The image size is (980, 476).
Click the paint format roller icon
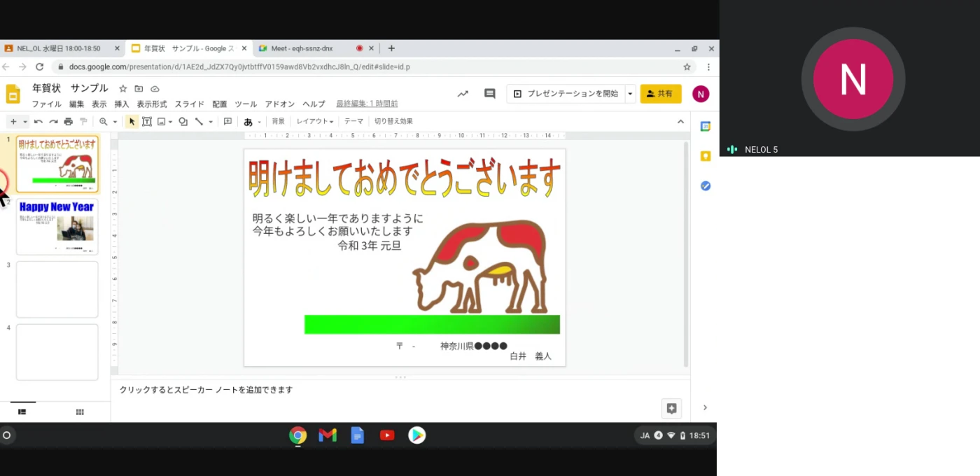[83, 122]
